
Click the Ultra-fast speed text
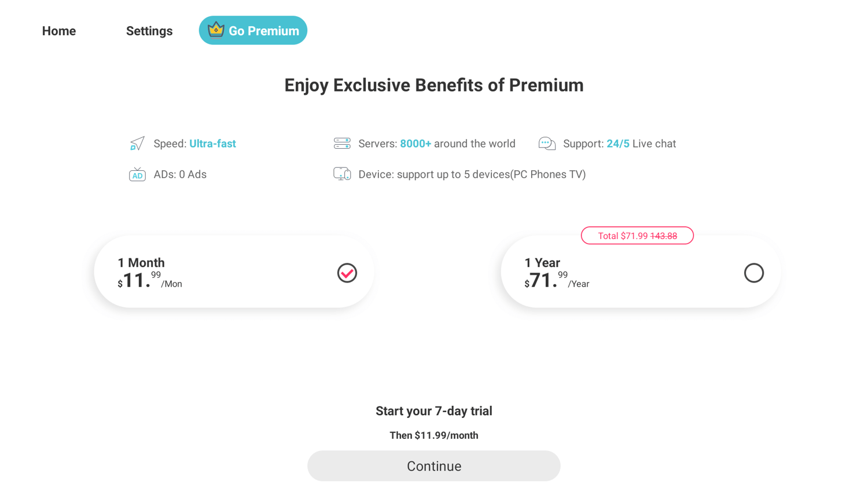(x=212, y=144)
